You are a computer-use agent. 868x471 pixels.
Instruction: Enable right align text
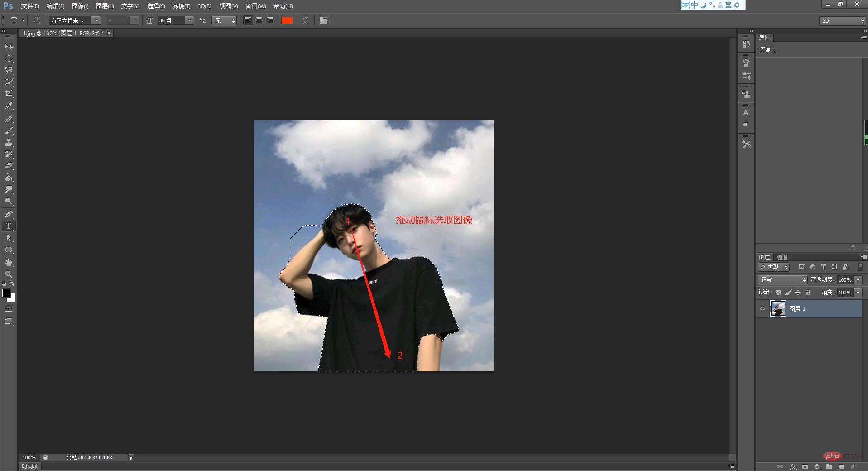tap(270, 20)
